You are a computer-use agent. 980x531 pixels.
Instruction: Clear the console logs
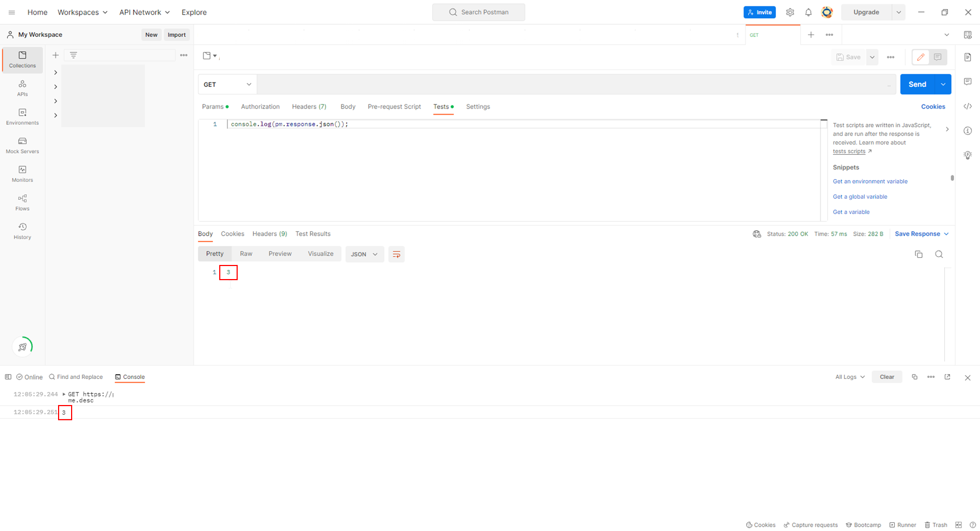pyautogui.click(x=887, y=377)
